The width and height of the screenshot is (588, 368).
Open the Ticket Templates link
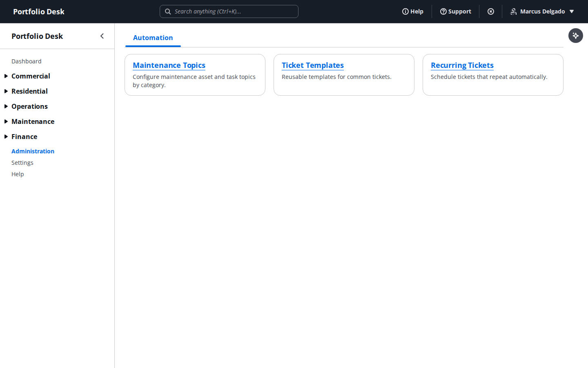click(x=313, y=65)
